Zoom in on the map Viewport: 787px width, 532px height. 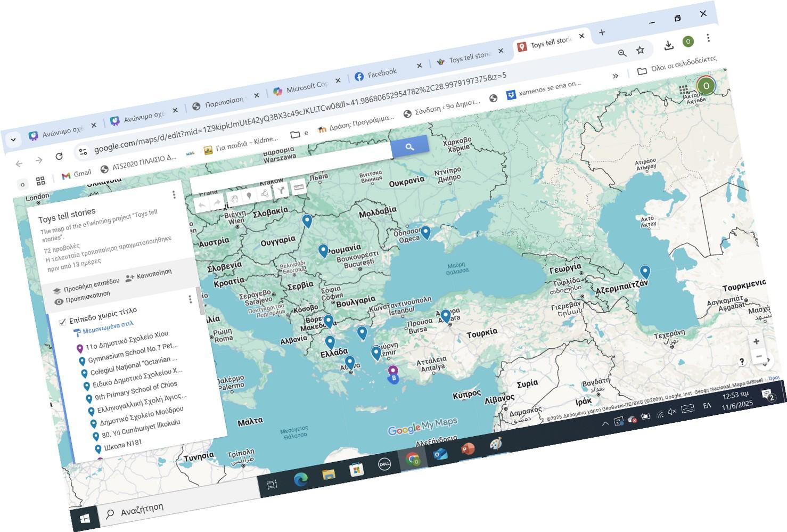756,341
